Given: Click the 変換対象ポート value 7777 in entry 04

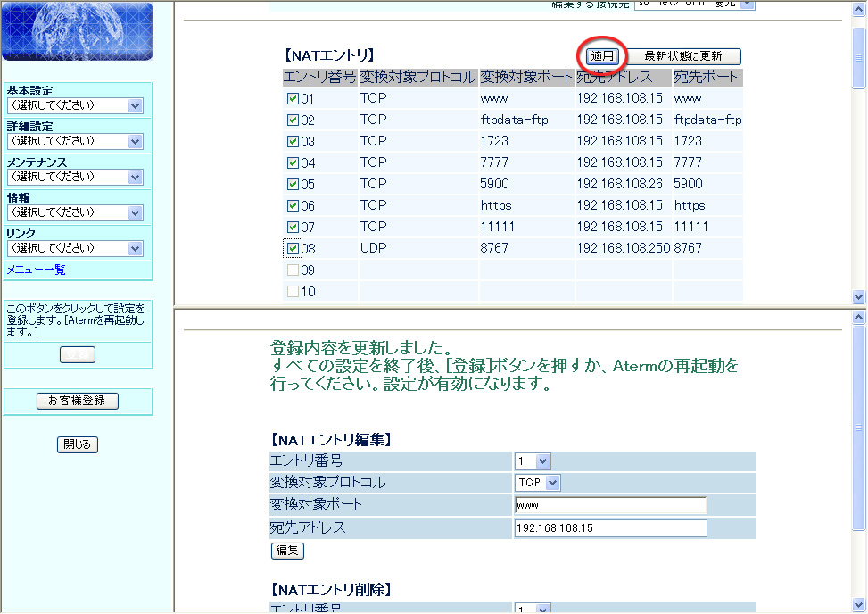Looking at the screenshot, I should (x=494, y=162).
